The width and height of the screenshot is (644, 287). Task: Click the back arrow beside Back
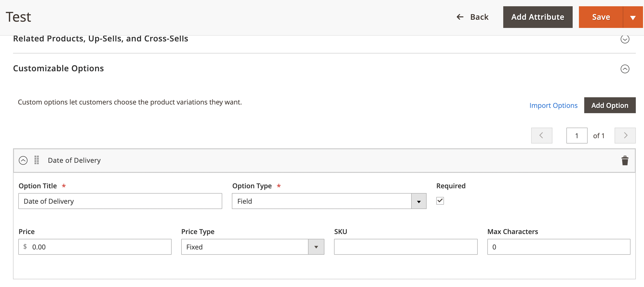coord(460,16)
